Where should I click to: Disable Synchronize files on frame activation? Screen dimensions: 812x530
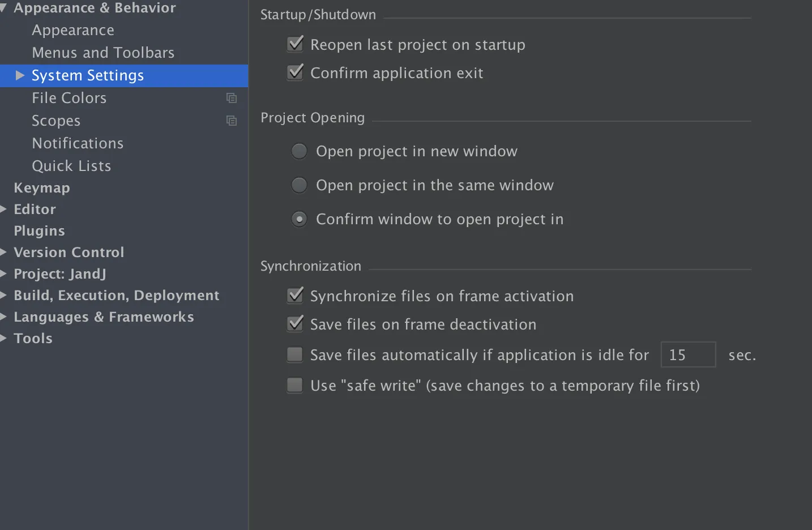click(x=295, y=296)
